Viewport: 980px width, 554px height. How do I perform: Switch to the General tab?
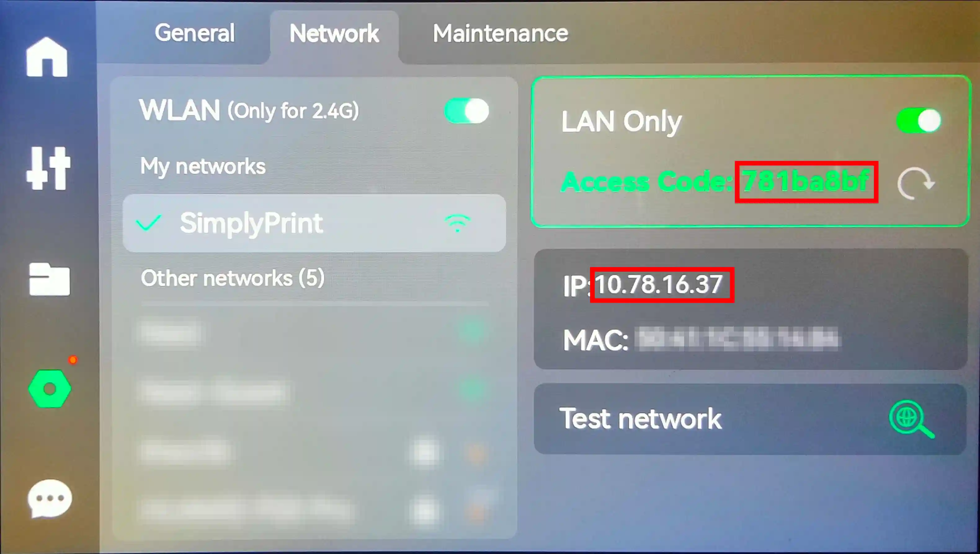194,33
